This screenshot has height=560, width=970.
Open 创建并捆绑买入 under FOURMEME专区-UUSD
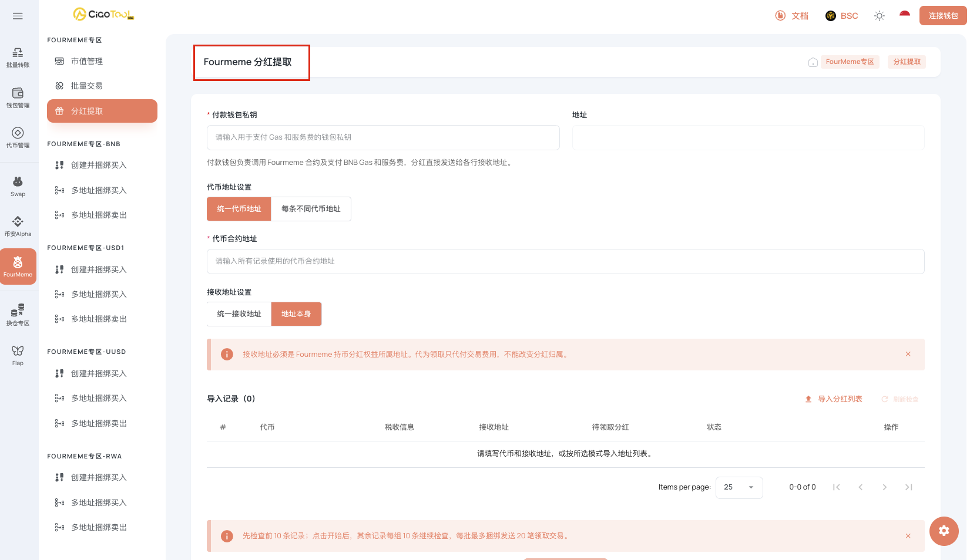point(102,373)
